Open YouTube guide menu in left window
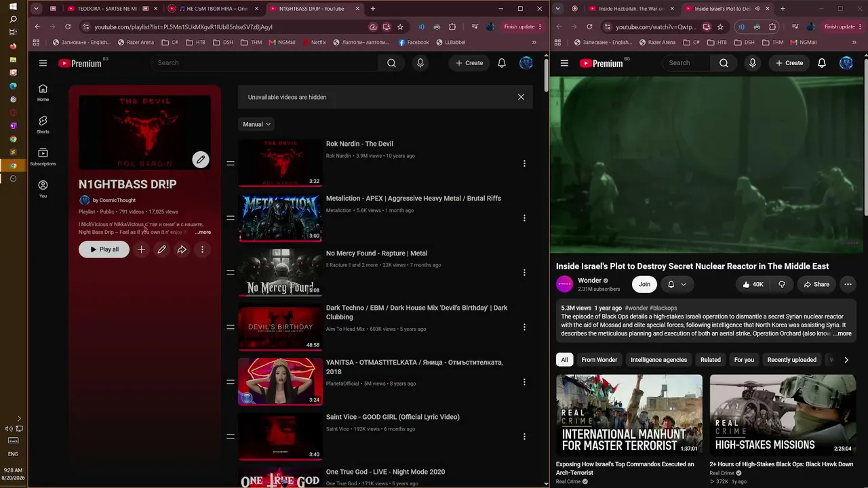The image size is (868, 488). coord(43,63)
